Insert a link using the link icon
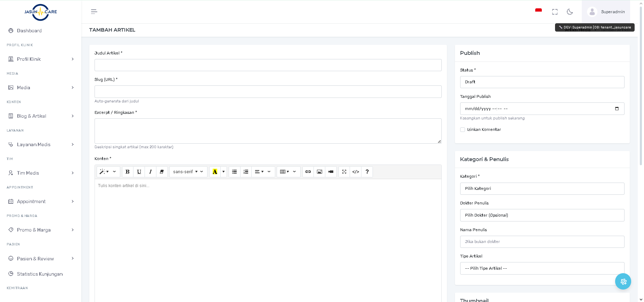 [308, 172]
